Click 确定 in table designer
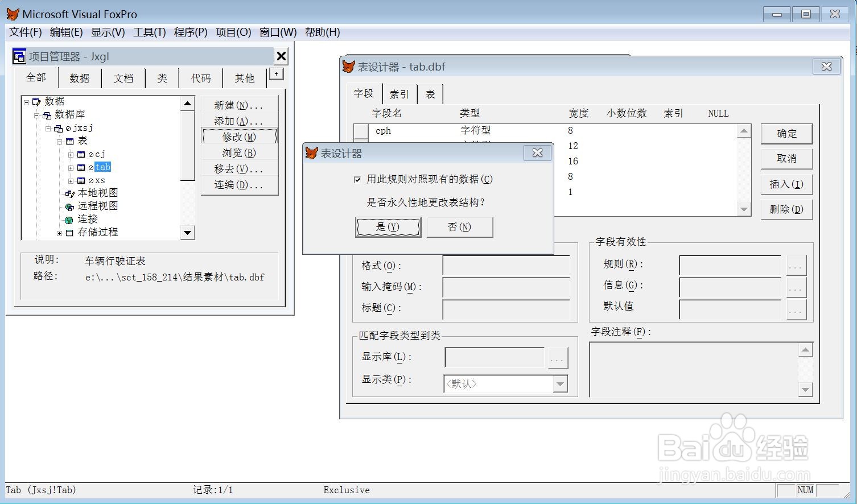The height and width of the screenshot is (504, 857). (786, 134)
